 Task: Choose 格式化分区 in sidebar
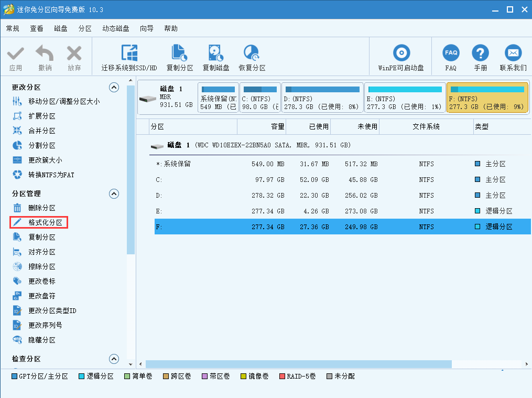click(x=39, y=222)
